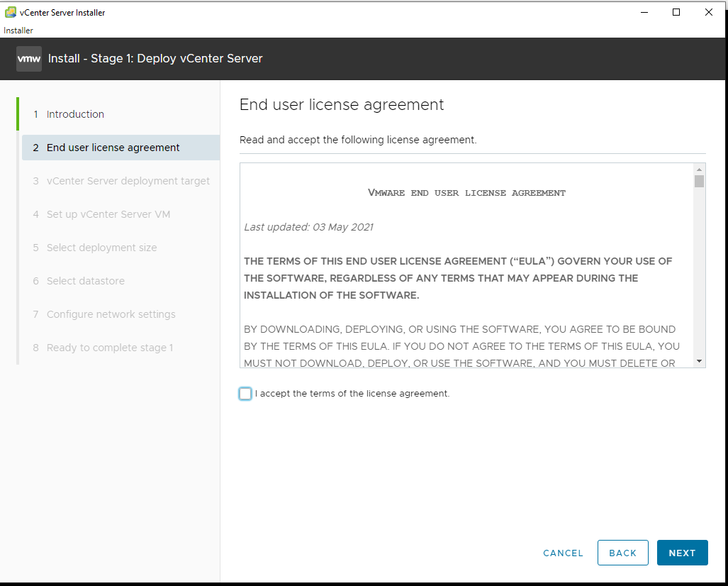The height and width of the screenshot is (586, 728).
Task: Click the BACK button
Action: pyautogui.click(x=622, y=553)
